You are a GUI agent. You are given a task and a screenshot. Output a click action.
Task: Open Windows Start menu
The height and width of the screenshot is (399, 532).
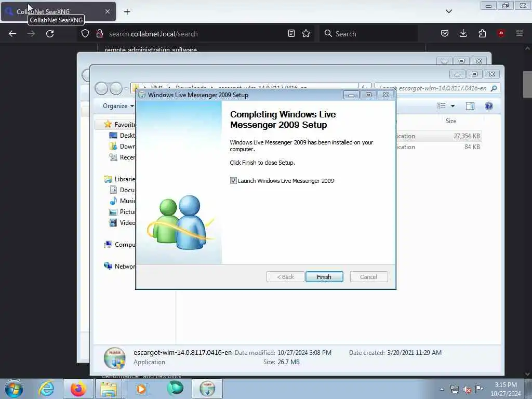[14, 389]
